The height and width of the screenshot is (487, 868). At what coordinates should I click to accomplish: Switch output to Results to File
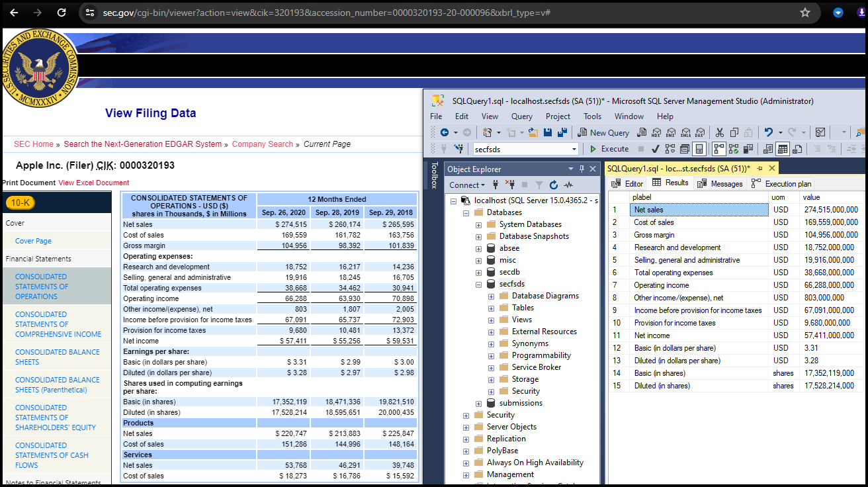coord(797,148)
